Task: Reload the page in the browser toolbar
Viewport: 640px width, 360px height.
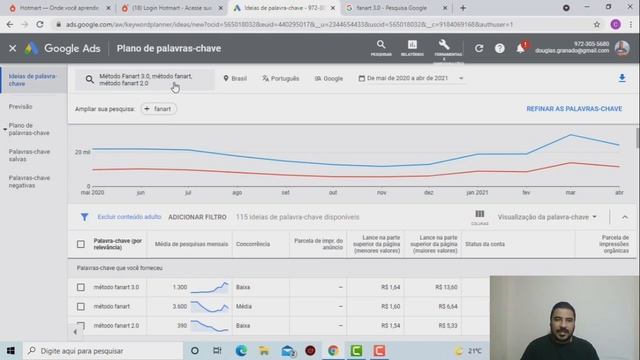Action: [x=40, y=24]
